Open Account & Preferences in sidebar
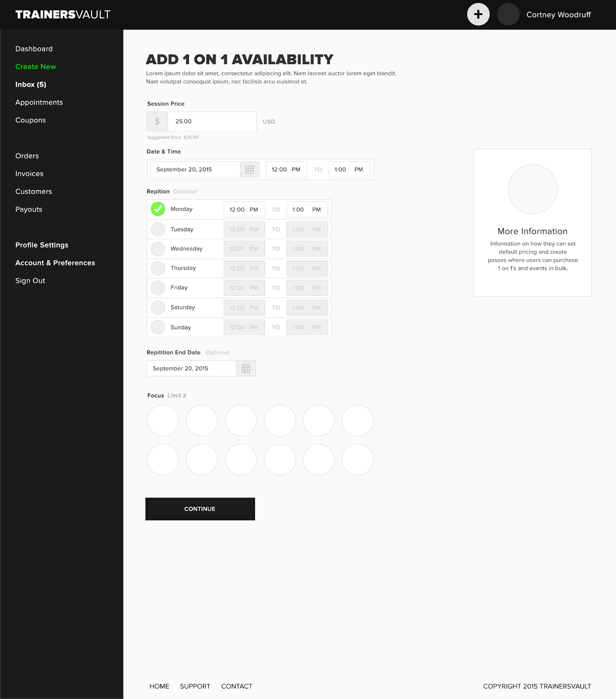616x699 pixels. point(55,263)
